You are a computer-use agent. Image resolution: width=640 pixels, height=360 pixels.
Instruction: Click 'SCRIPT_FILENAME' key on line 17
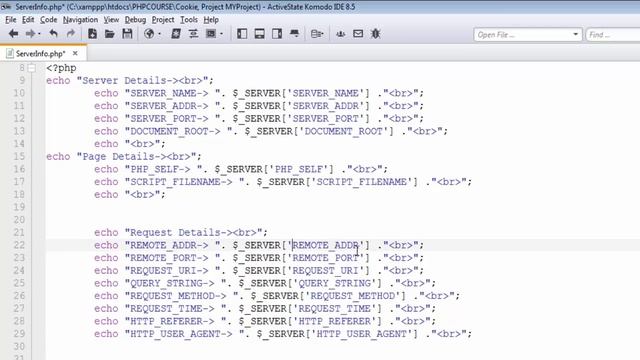tap(362, 182)
